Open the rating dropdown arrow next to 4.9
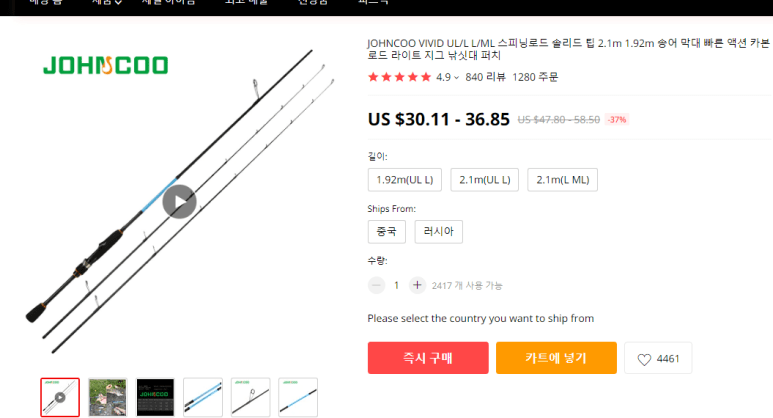The width and height of the screenshot is (773, 418). 457,77
